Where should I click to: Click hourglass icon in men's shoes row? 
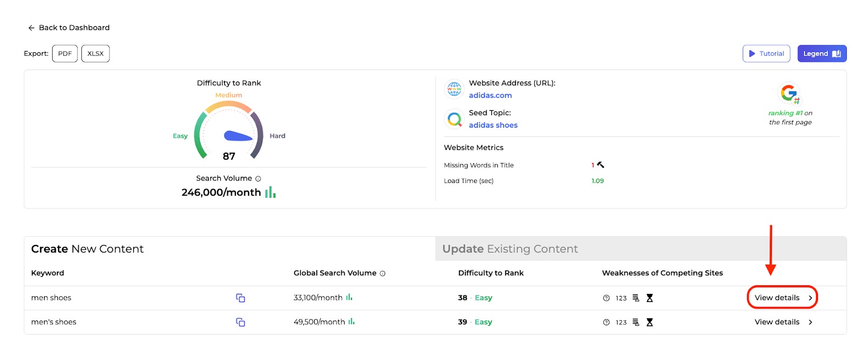pos(649,323)
